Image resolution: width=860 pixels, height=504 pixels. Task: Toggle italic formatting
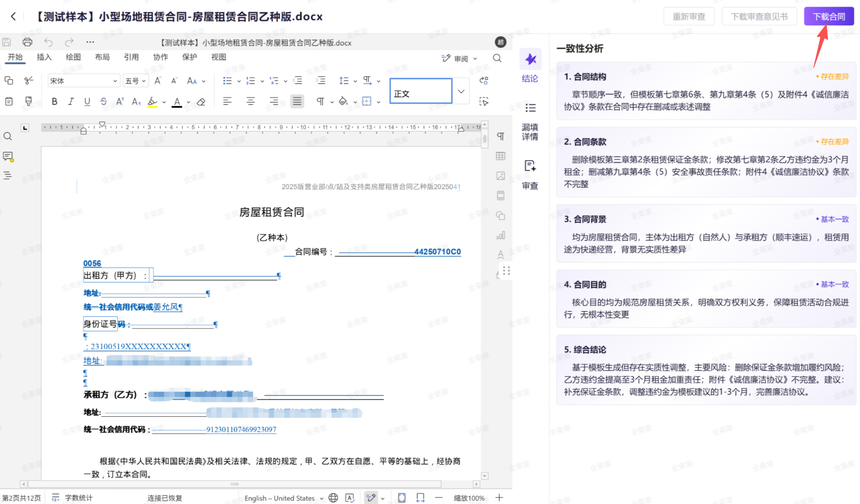(71, 102)
